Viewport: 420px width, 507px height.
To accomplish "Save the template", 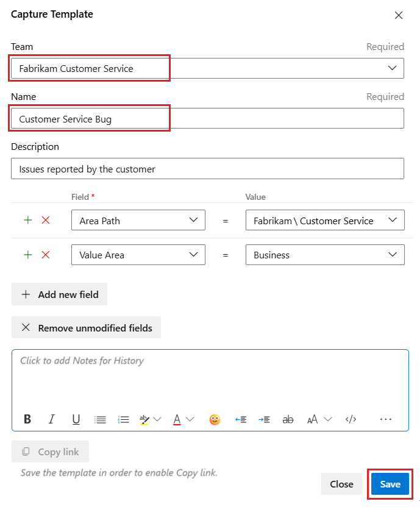I will click(x=390, y=484).
